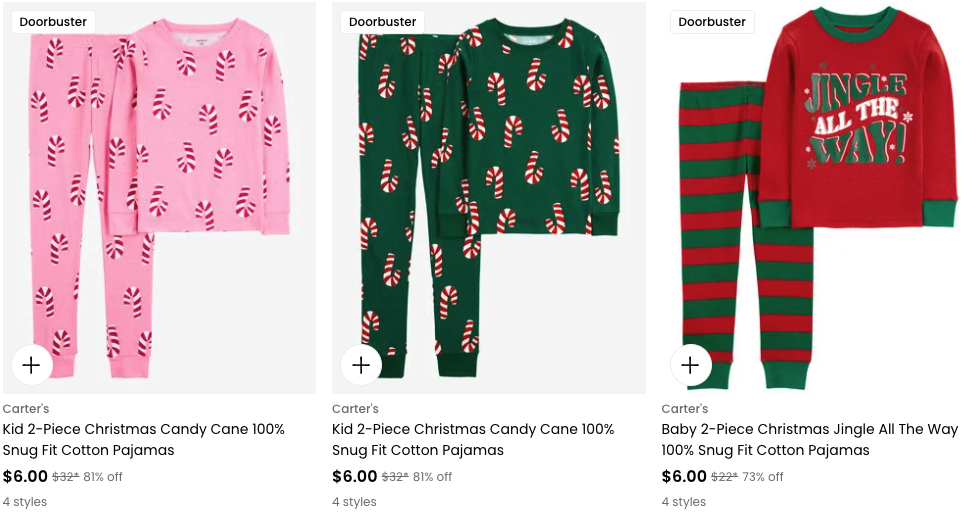Click plus icon on green candy cane pajamas
Viewport: 977px width, 514px height.
[x=361, y=365]
